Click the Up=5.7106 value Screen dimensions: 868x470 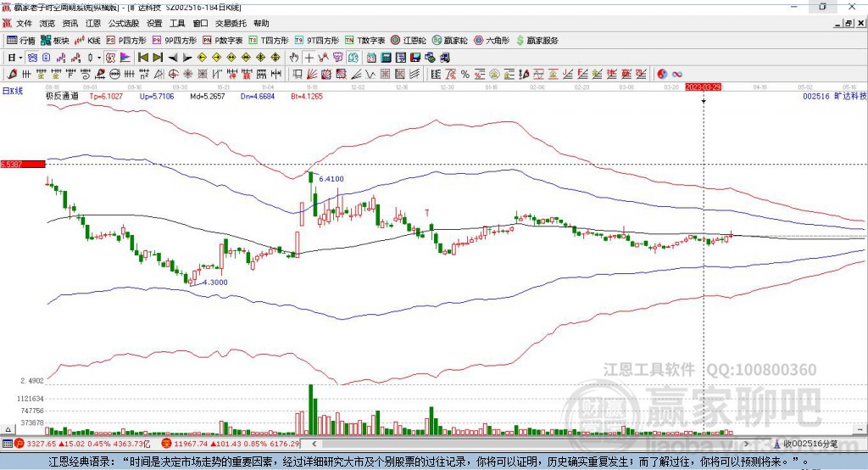157,96
